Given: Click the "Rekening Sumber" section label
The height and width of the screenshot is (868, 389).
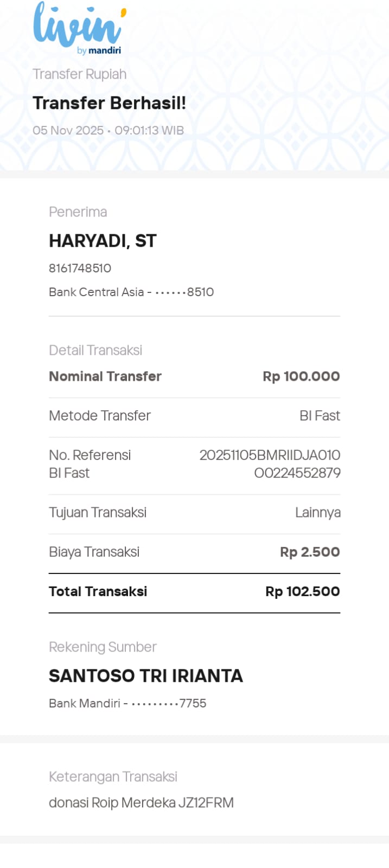Looking at the screenshot, I should pyautogui.click(x=103, y=647).
